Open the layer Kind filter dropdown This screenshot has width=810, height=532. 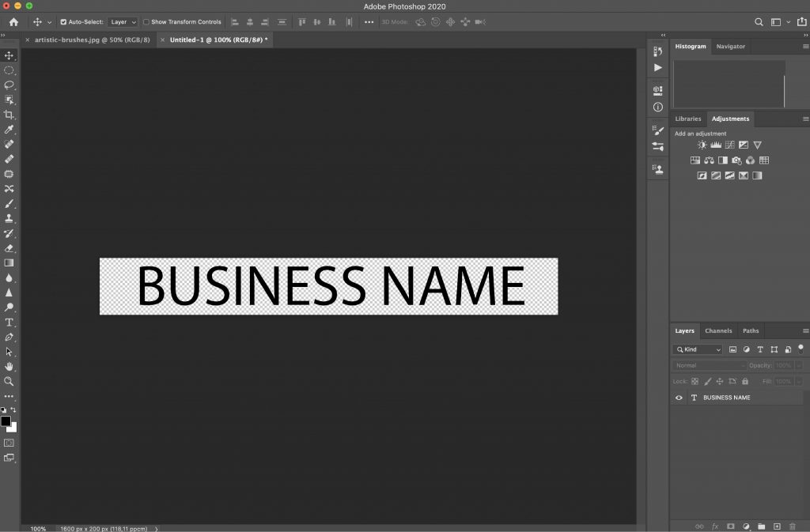coord(696,349)
